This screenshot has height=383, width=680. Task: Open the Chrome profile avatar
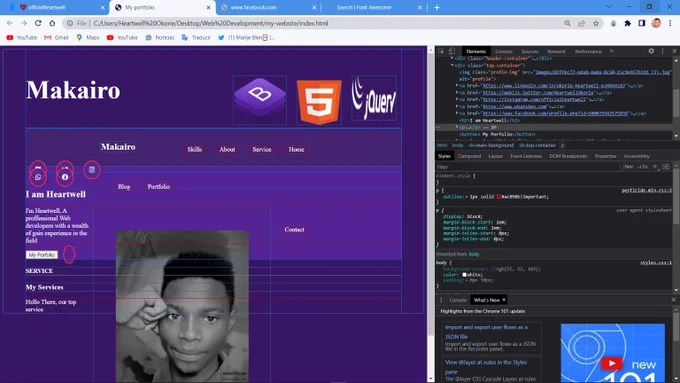click(x=656, y=23)
